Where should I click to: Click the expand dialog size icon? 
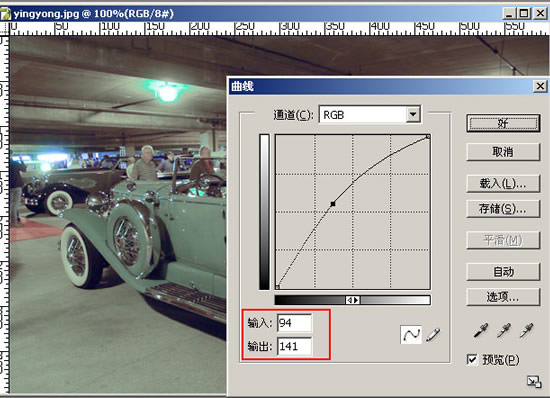[534, 382]
